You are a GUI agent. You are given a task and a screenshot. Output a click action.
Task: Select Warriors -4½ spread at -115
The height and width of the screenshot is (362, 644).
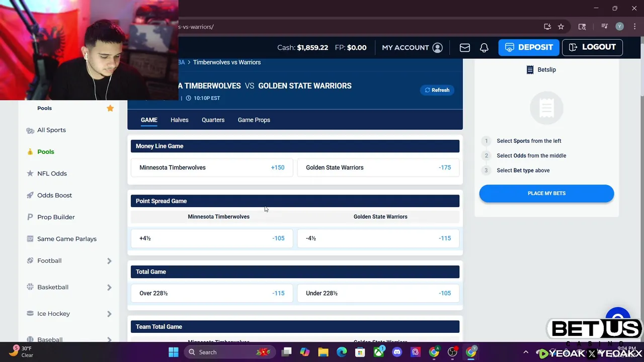click(x=378, y=238)
